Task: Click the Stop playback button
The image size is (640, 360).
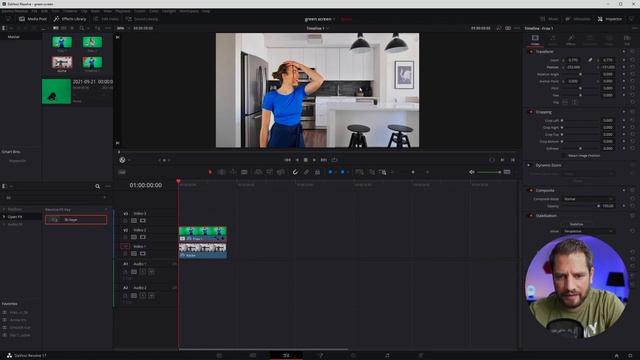Action: point(305,160)
